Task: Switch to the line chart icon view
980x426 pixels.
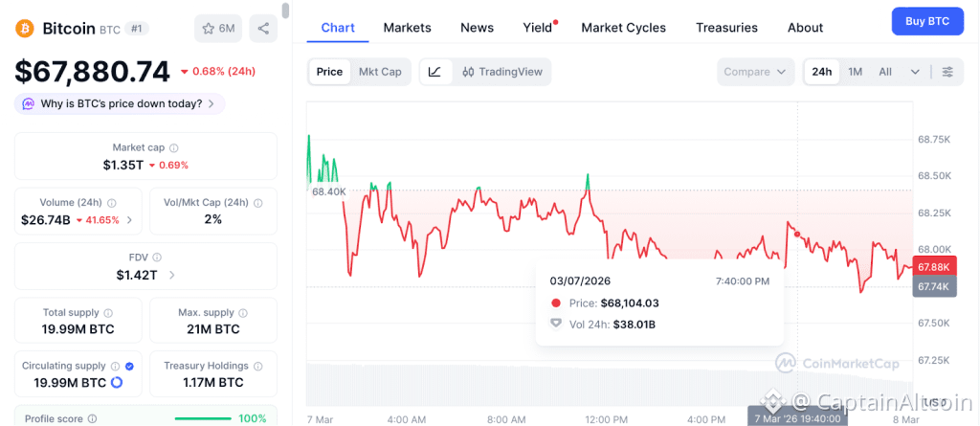Action: point(434,72)
